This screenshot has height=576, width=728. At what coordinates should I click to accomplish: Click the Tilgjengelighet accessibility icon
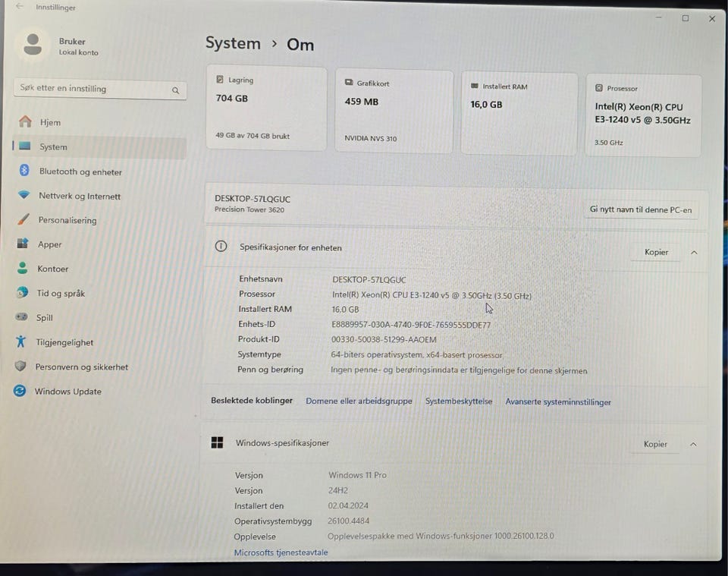coord(20,342)
